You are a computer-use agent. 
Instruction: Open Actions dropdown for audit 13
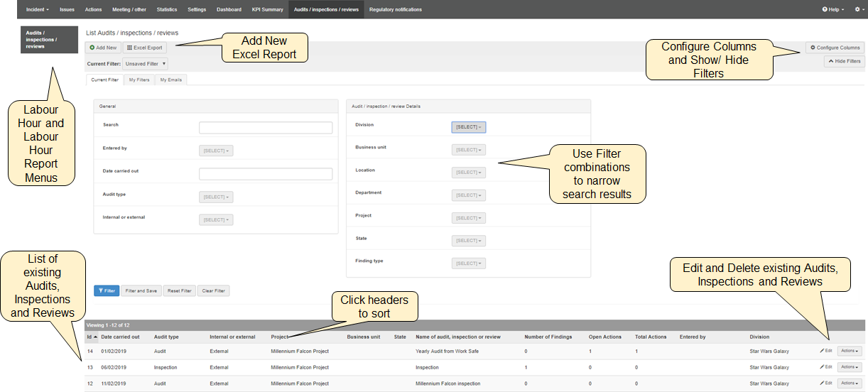click(849, 367)
